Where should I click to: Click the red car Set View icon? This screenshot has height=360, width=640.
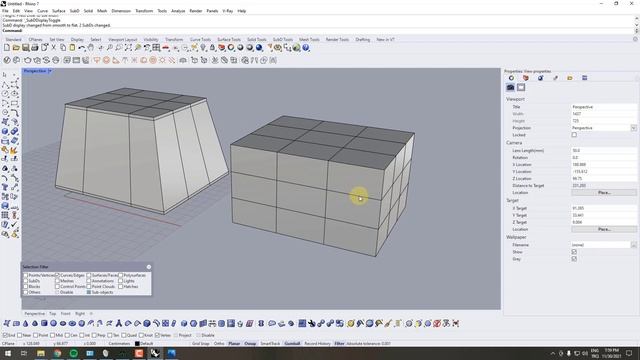[165, 48]
